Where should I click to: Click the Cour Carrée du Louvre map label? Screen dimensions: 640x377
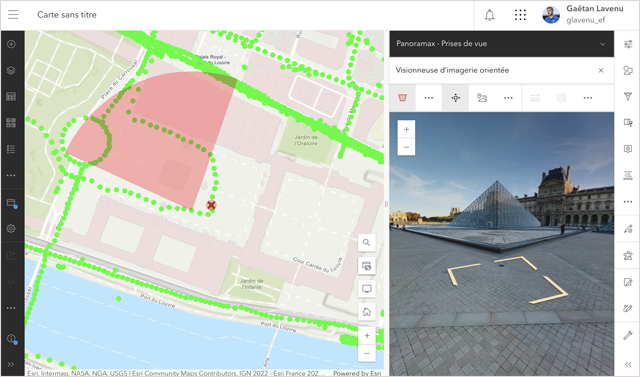[318, 265]
